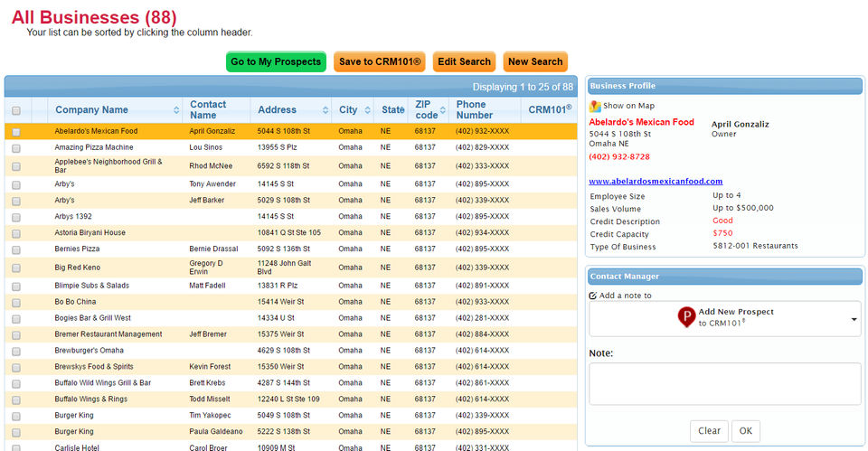Screen dimensions: 868x451
Task: Sort by Company Name sort arrows
Action: point(176,110)
